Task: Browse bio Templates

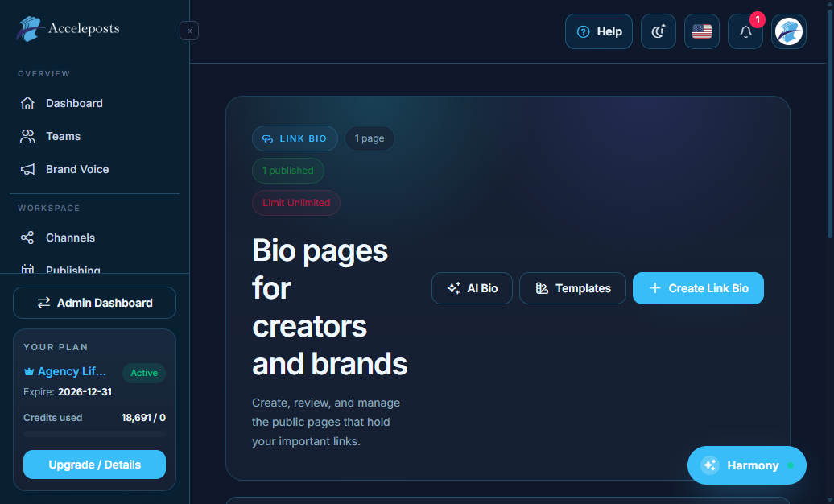Action: pyautogui.click(x=572, y=288)
